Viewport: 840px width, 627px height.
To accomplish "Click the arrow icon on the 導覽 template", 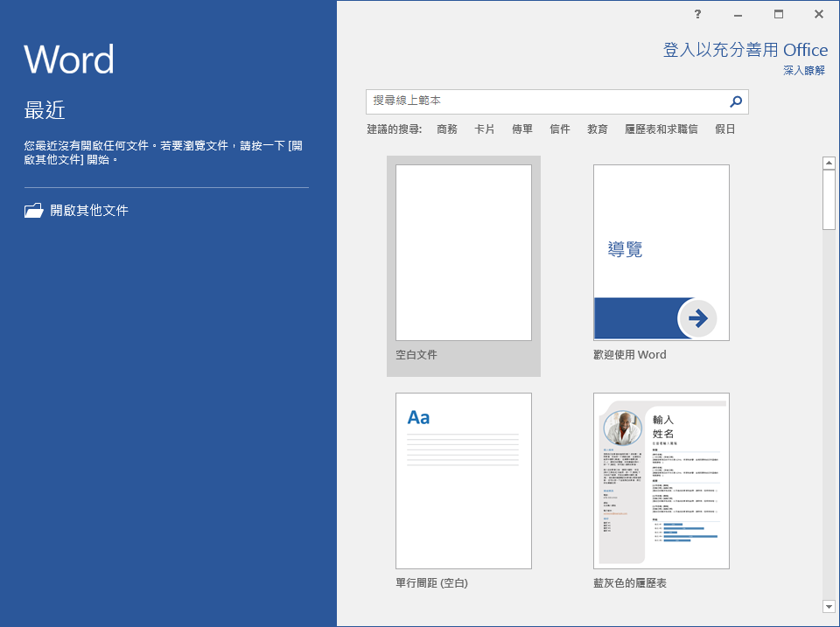I will [697, 318].
